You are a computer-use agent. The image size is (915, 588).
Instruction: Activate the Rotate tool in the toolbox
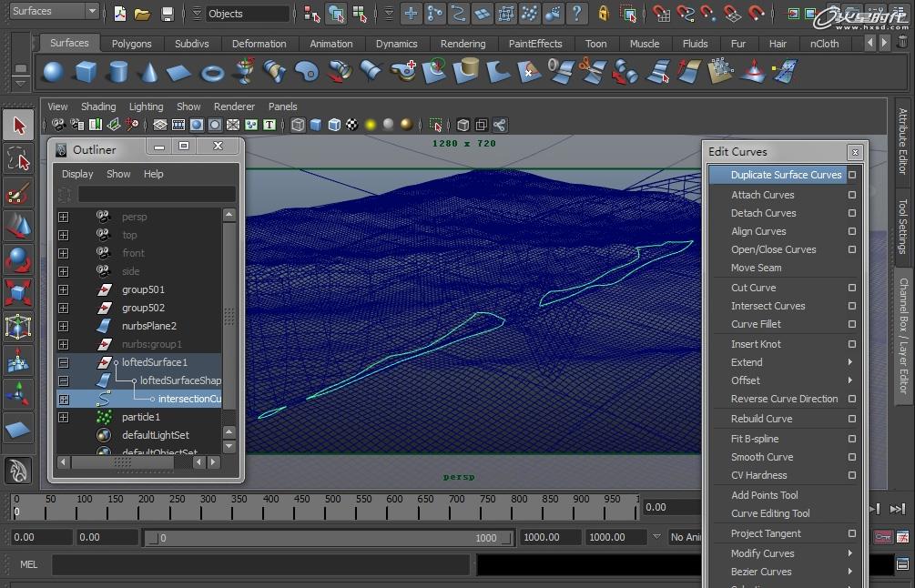[18, 260]
